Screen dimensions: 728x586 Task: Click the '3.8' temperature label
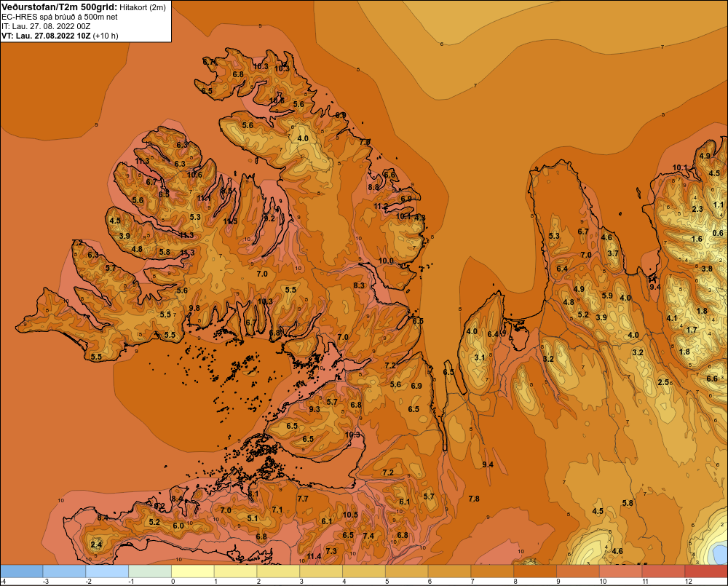coord(707,269)
